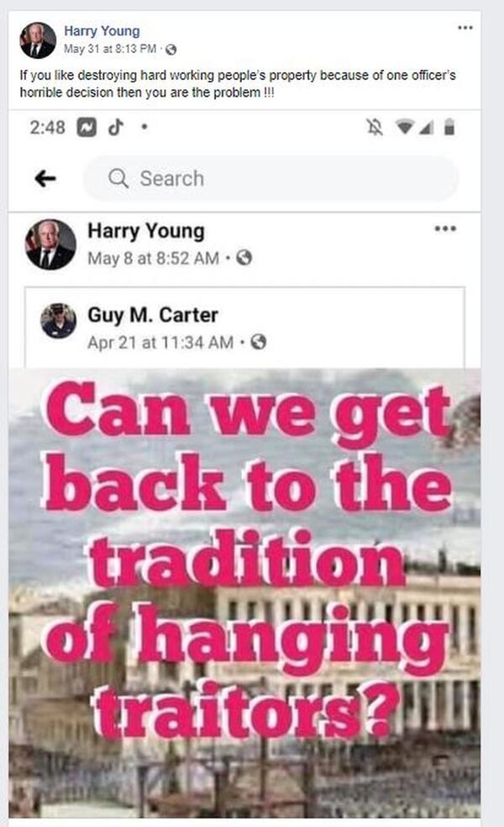Click the magnifier icon in search bar
Image resolution: width=504 pixels, height=827 pixels.
coord(118,178)
